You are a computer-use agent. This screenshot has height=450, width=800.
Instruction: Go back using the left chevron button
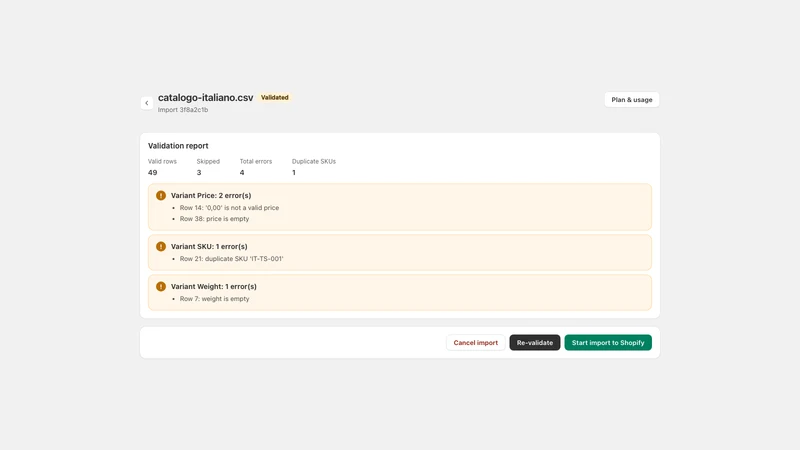point(147,103)
